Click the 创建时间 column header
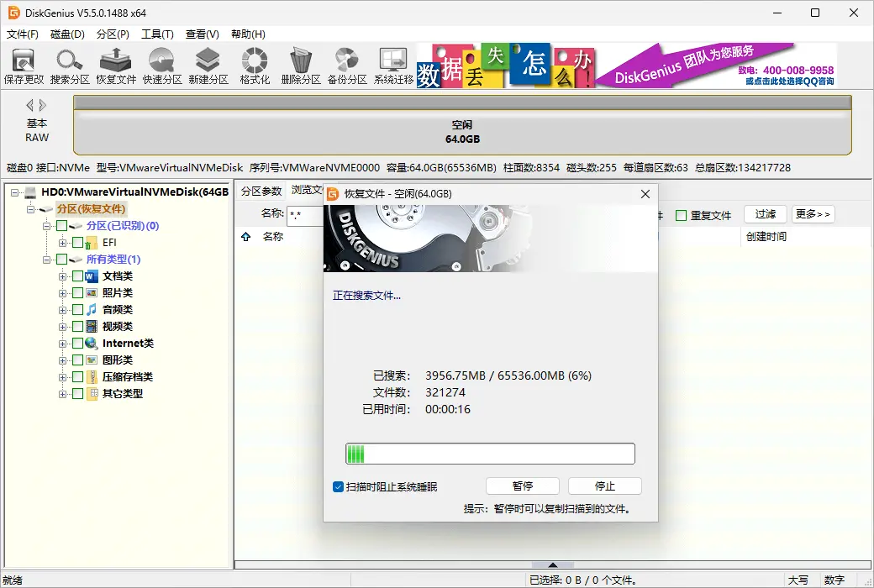874x588 pixels. tap(766, 236)
